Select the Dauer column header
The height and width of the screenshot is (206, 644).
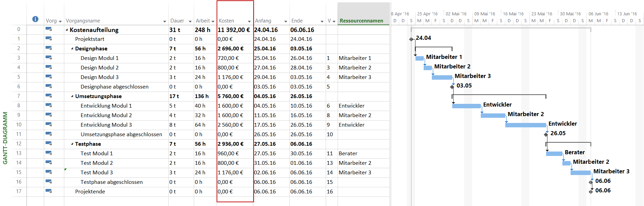(x=177, y=21)
